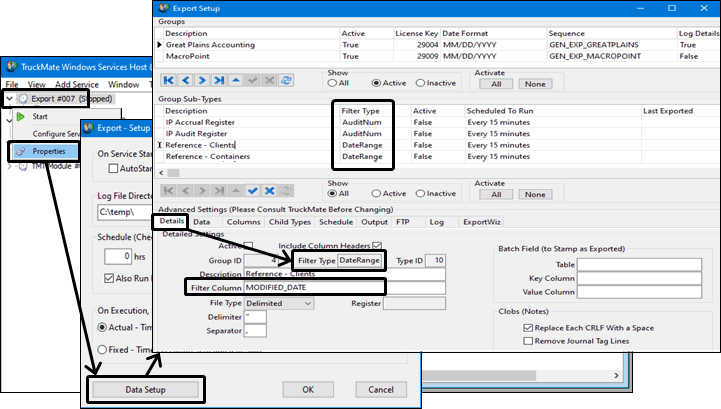
Task: Click Export - Setup dialog title icon
Action: tap(89, 128)
